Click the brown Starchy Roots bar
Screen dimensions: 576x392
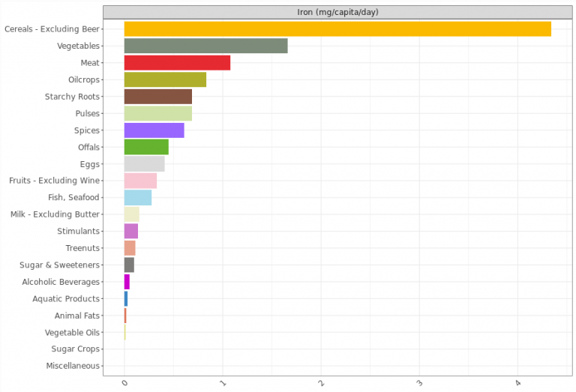(x=157, y=97)
